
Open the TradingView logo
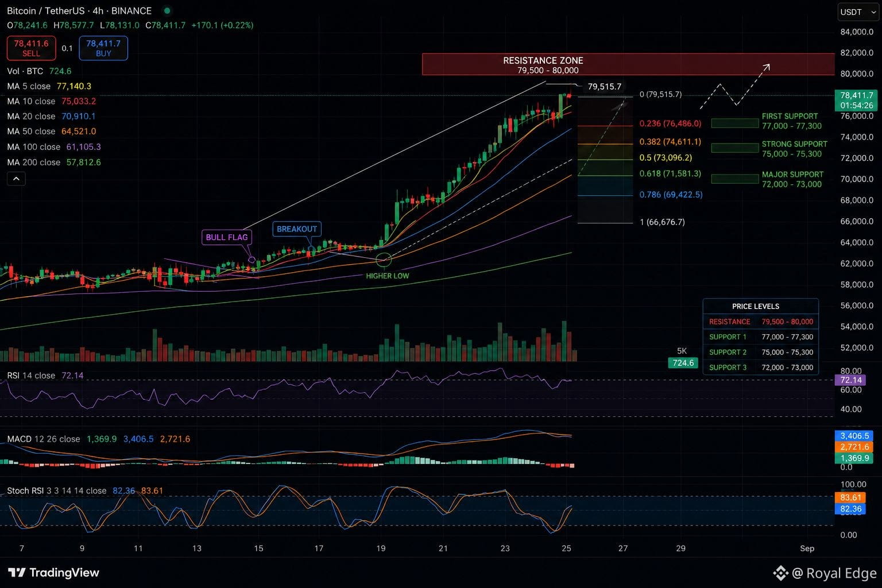coord(53,572)
